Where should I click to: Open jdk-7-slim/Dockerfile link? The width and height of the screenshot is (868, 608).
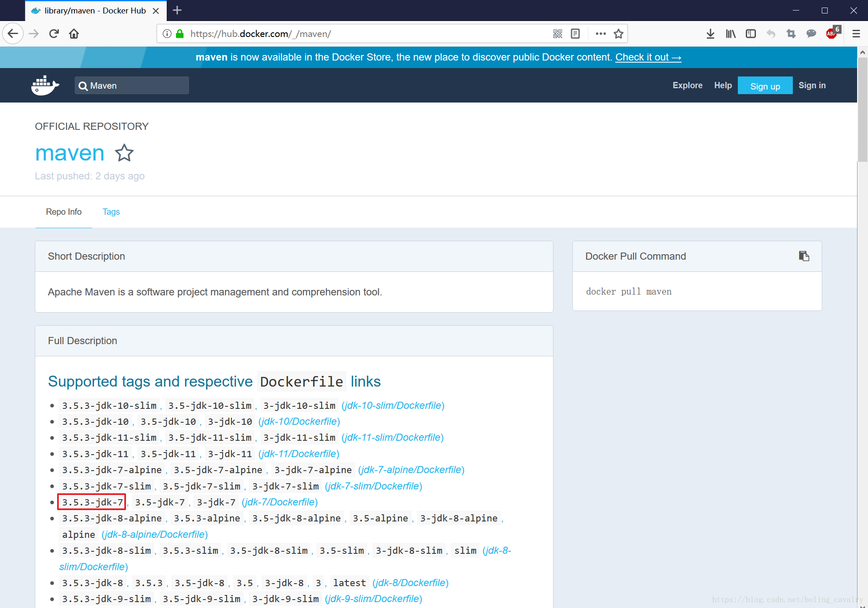(x=374, y=486)
